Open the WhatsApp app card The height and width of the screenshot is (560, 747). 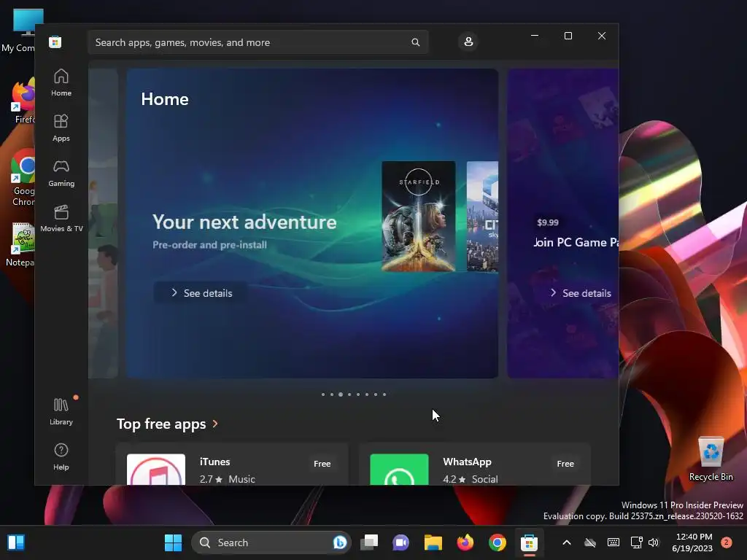tap(475, 464)
